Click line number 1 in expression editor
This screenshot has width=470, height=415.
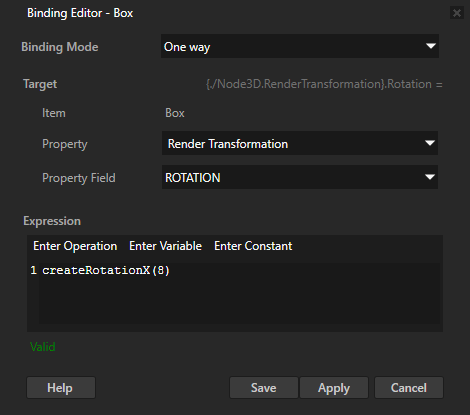[x=33, y=270]
